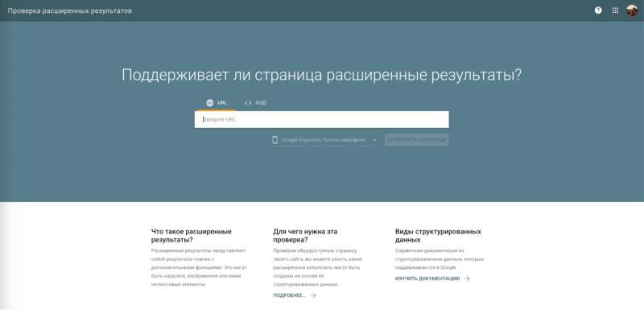Open the ПОДРОБНЕЕ link
644x310 pixels.
[290, 296]
